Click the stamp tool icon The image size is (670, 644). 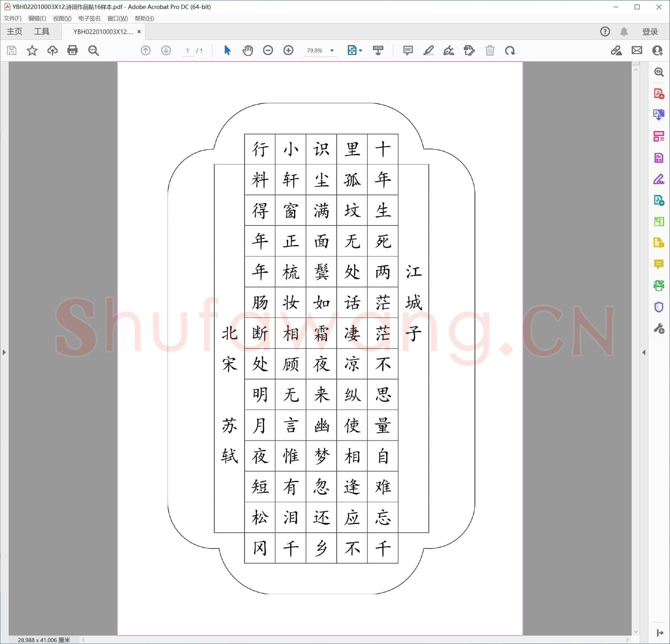[469, 50]
